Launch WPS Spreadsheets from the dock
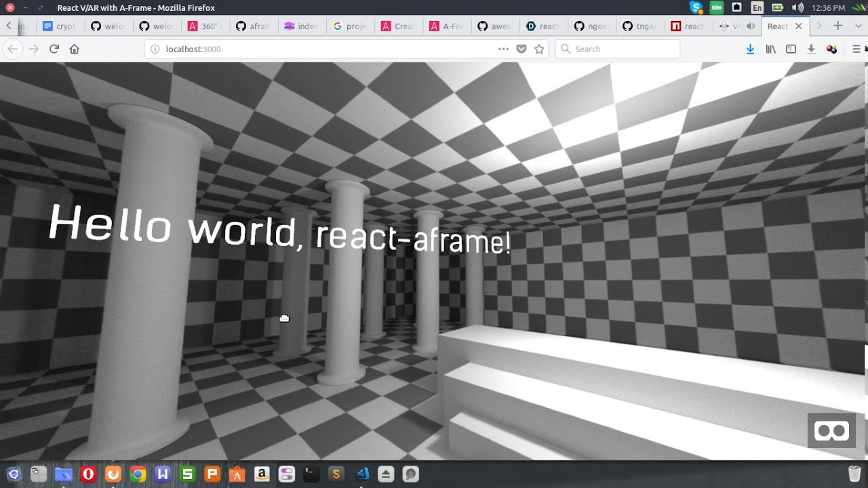868x488 pixels. point(187,474)
